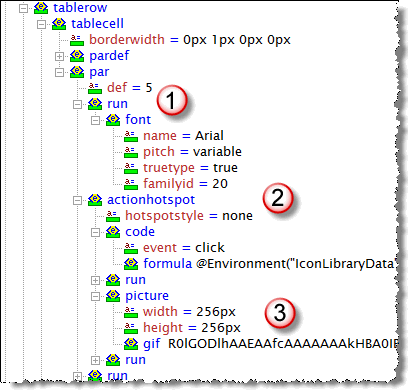Collapse the tablerow node
Image resolution: width=408 pixels, height=390 pixels.
(23, 8)
